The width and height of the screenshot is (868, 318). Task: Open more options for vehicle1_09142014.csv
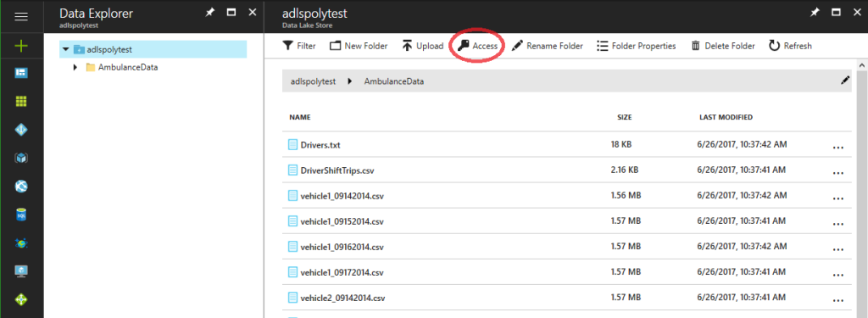click(x=838, y=198)
